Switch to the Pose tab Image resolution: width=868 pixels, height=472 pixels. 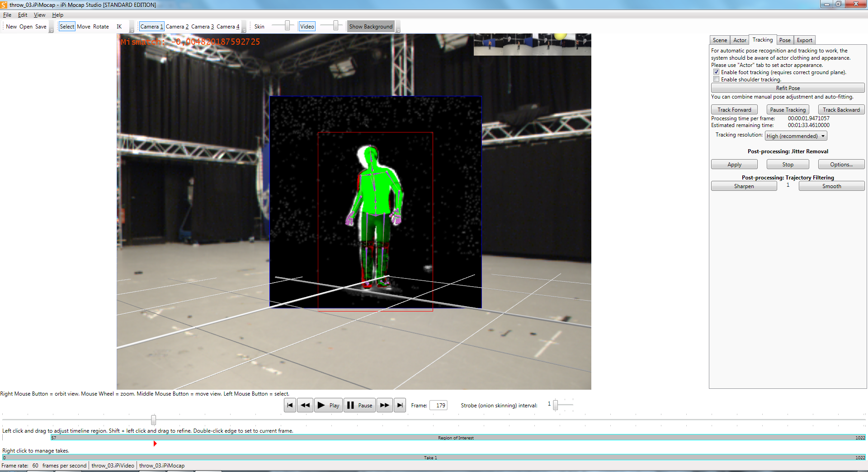pyautogui.click(x=785, y=40)
